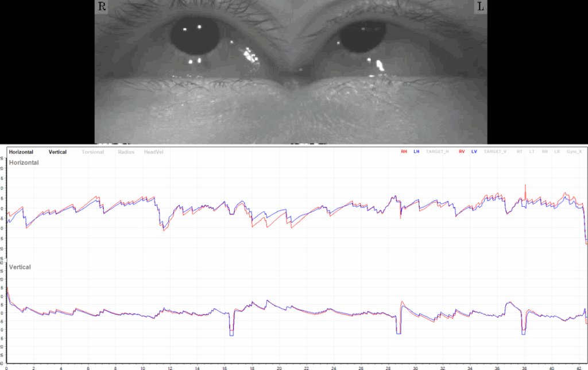Turn on the LR legend item
This screenshot has height=370, width=588.
(x=555, y=152)
